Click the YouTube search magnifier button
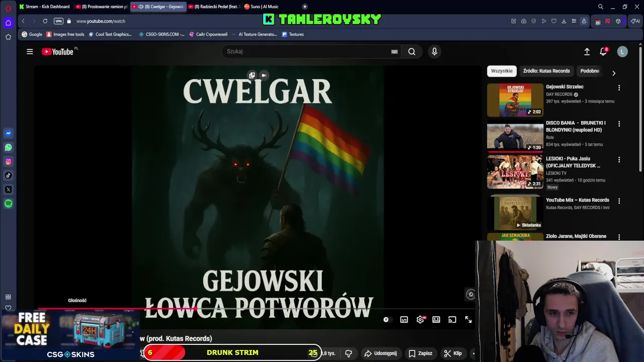The image size is (644, 362). (x=412, y=51)
